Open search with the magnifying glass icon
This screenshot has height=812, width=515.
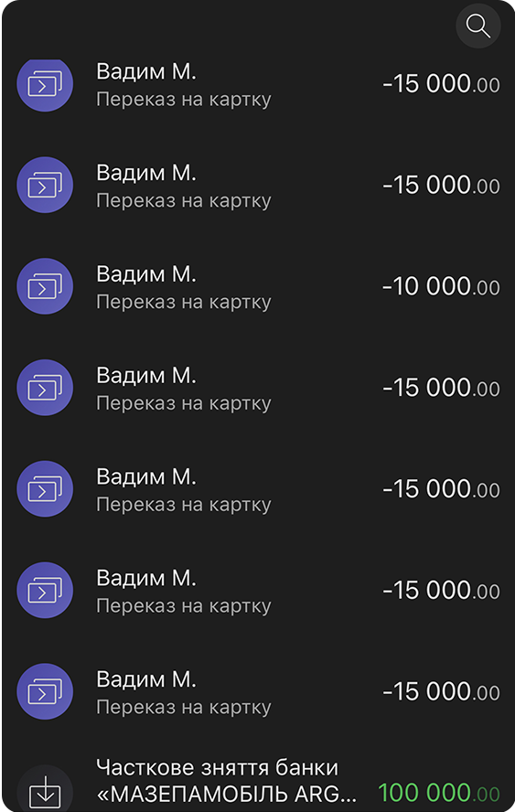[x=478, y=26]
